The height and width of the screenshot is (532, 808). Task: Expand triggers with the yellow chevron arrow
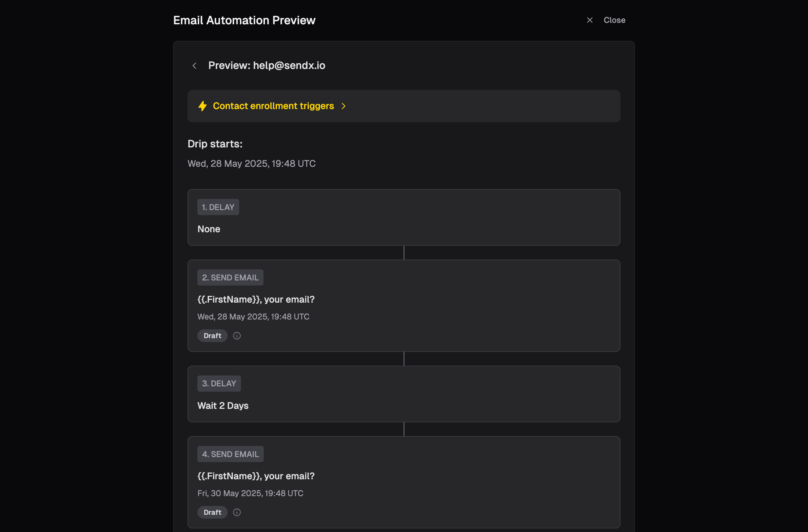343,106
